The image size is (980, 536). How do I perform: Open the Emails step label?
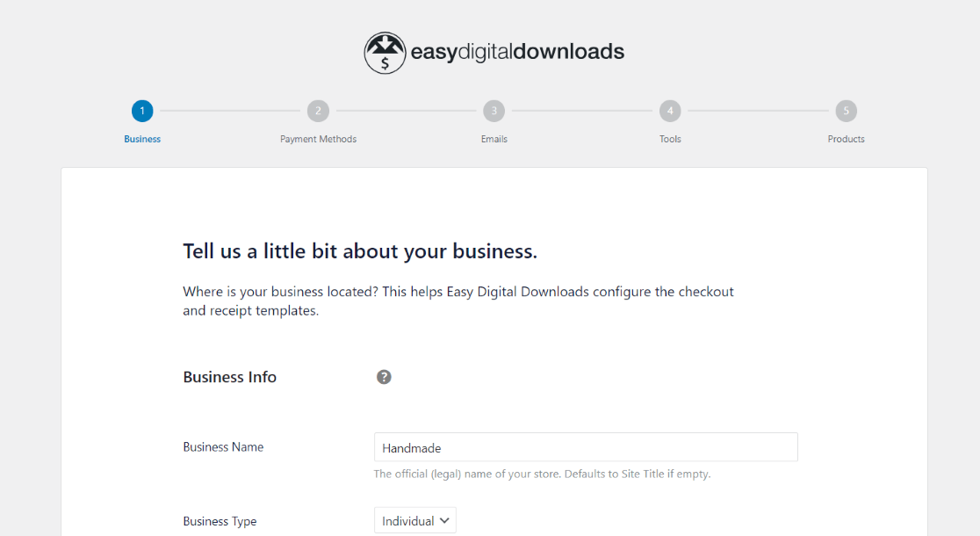[494, 139]
